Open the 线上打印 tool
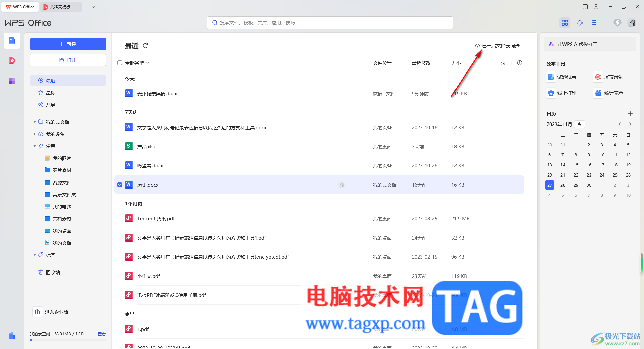The height and width of the screenshot is (349, 644). click(x=561, y=93)
